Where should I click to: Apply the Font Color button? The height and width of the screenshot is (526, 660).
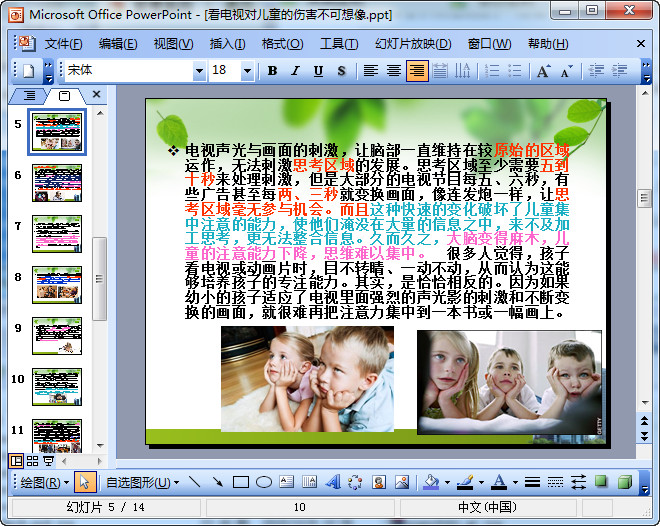pyautogui.click(x=499, y=482)
